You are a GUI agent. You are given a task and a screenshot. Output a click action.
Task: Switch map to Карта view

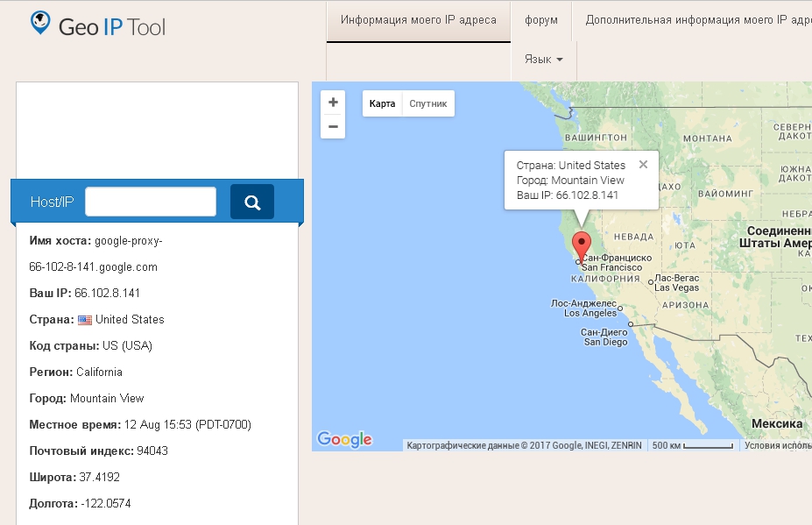(382, 103)
